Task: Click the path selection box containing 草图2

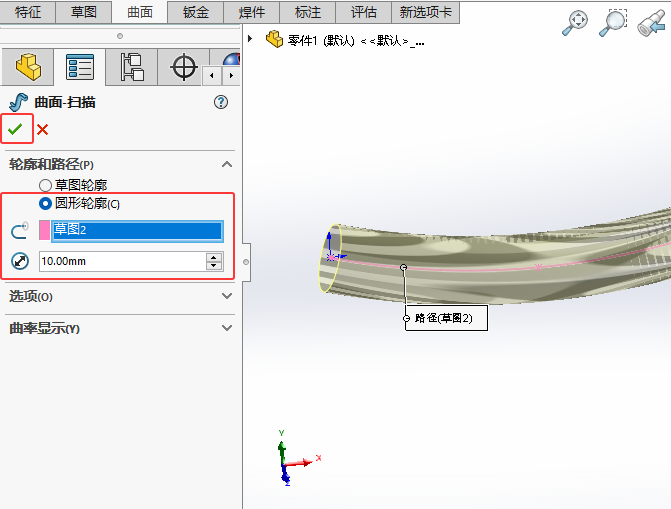Action: tap(137, 231)
